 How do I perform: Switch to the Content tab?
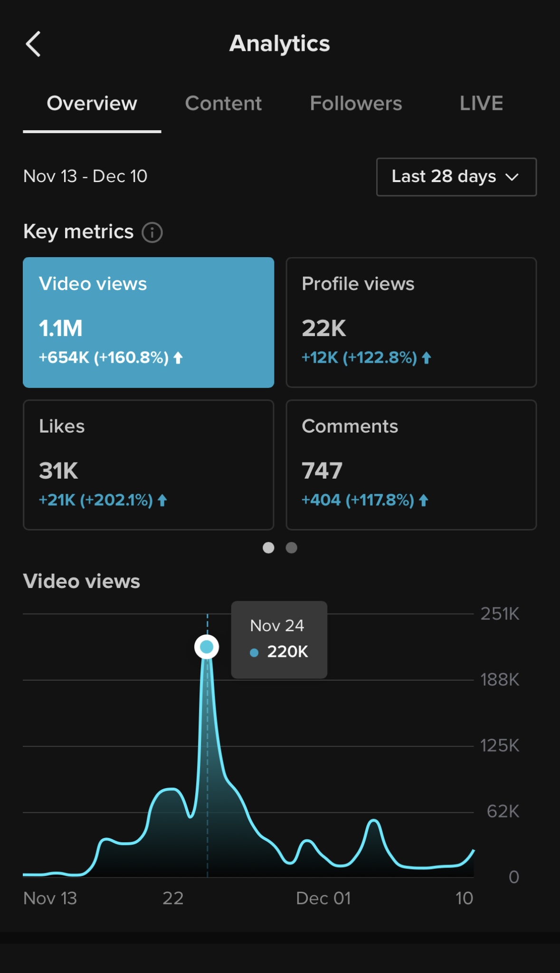223,104
